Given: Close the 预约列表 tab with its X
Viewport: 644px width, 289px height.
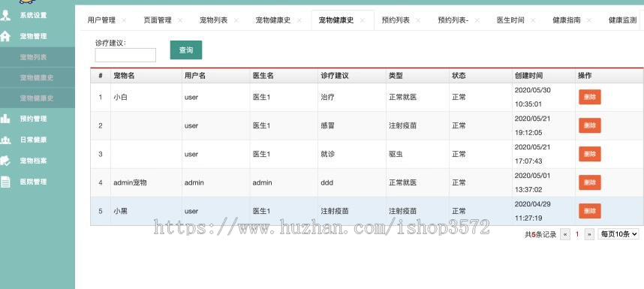Looking at the screenshot, I should [418, 20].
